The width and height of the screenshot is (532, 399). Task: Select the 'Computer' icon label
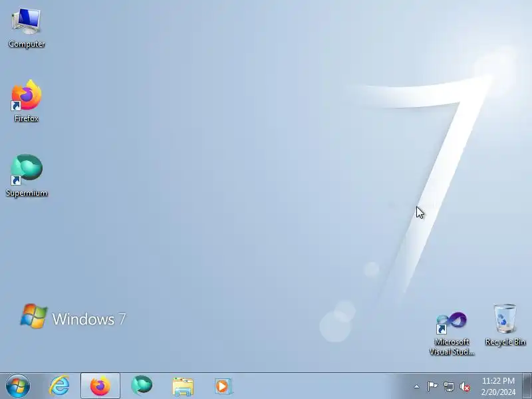point(27,44)
